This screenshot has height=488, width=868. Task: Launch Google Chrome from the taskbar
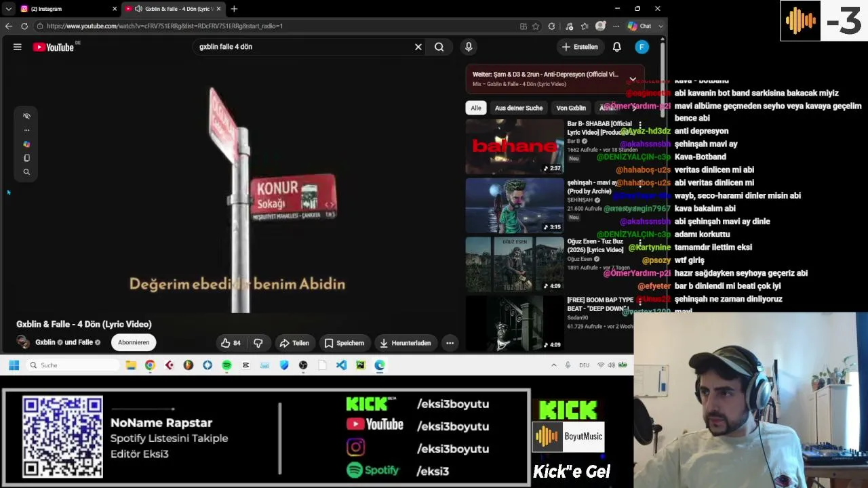pyautogui.click(x=150, y=365)
